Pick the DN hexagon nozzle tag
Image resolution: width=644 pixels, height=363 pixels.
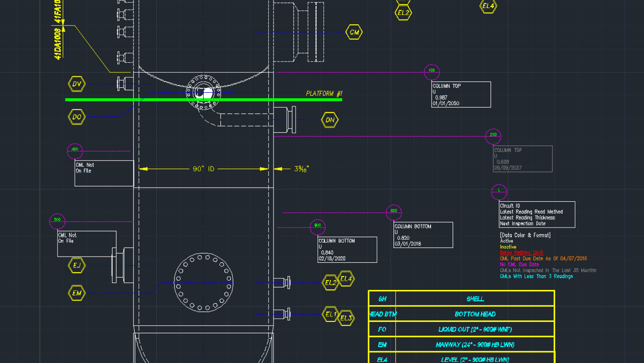pyautogui.click(x=330, y=120)
